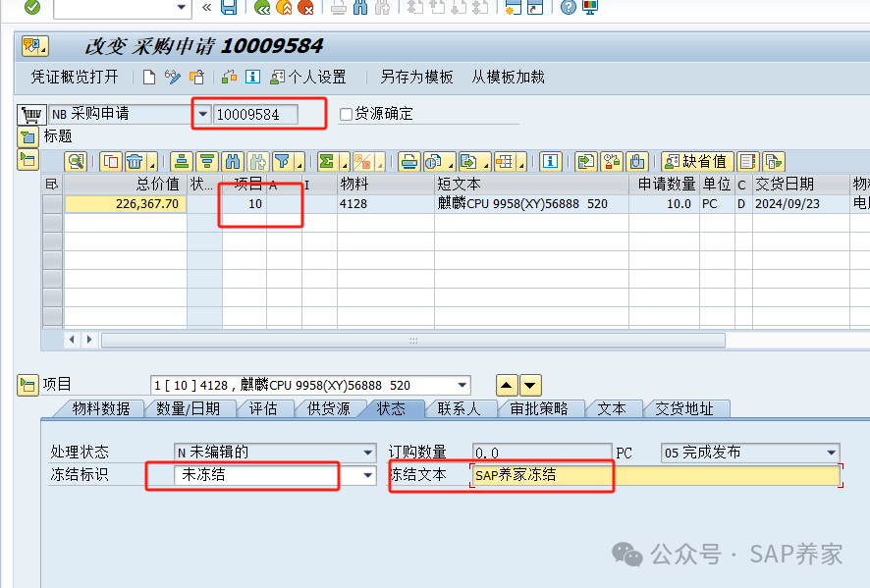Click the table horizontal scrollbar
The height and width of the screenshot is (588, 870).
point(412,340)
